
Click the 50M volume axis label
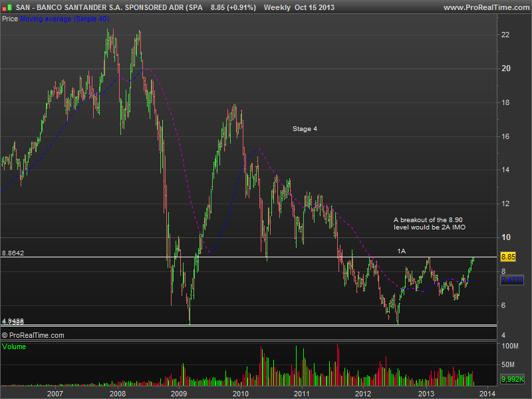tap(508, 364)
